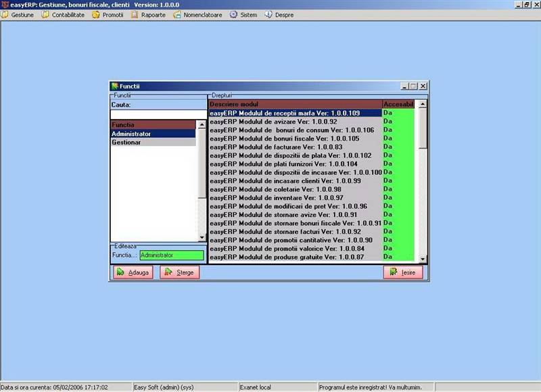Screen dimensions: 541x392
Task: Select the plati furnizori module row
Action: [296, 164]
